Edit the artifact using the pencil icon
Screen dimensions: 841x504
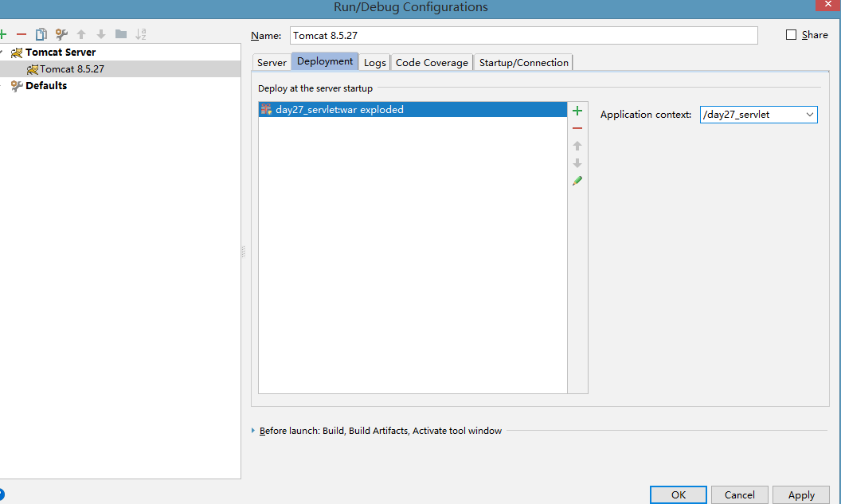point(577,181)
